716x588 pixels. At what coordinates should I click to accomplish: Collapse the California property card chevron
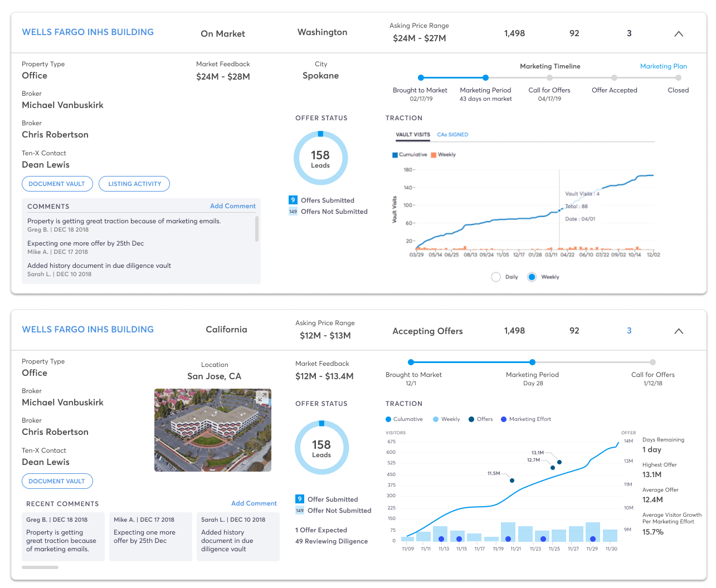(679, 331)
